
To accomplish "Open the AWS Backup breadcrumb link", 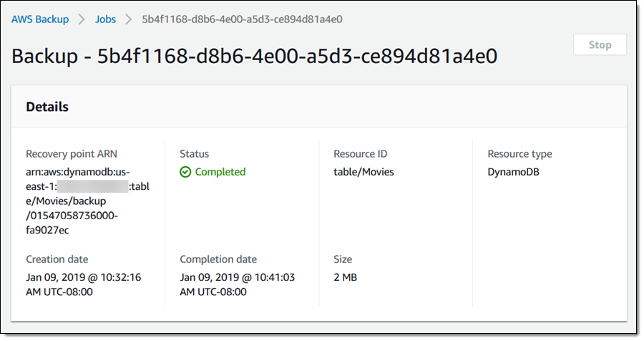I will (40, 19).
